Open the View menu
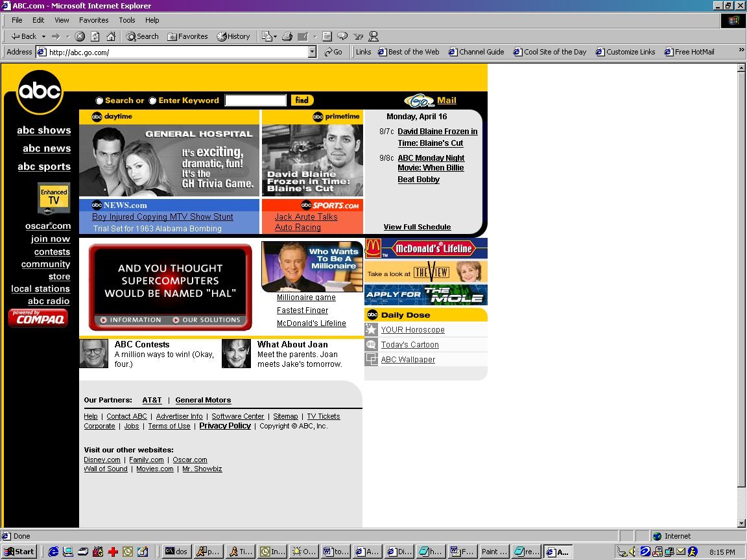The width and height of the screenshot is (747, 560). [62, 20]
